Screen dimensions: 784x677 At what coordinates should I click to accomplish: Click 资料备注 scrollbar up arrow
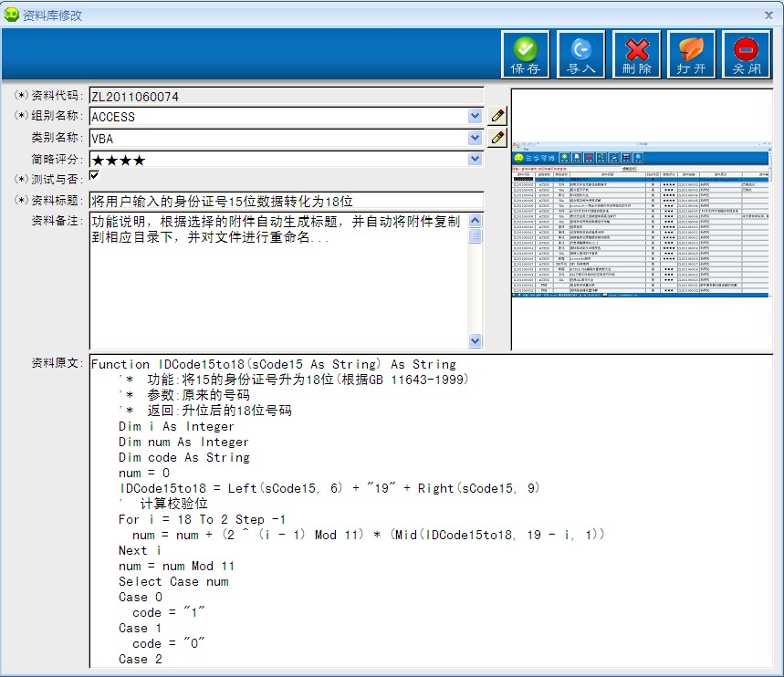click(475, 221)
